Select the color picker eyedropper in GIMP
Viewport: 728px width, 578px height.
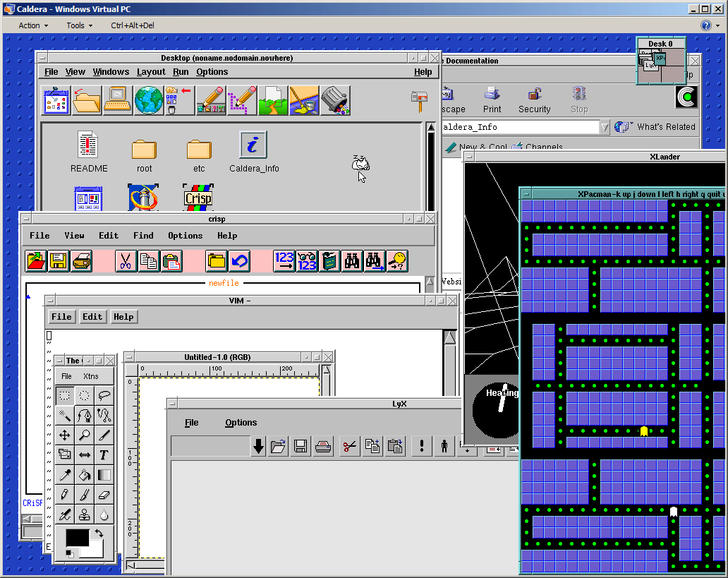click(x=64, y=475)
